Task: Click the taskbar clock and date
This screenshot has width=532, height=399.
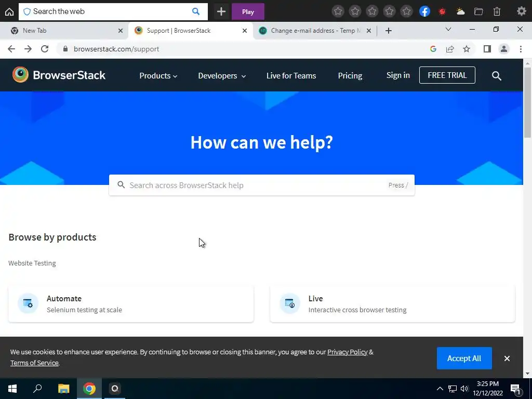Action: (487, 389)
